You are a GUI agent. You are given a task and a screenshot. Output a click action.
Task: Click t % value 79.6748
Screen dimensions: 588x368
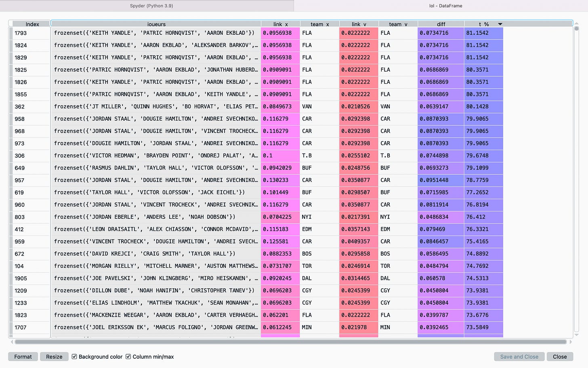tap(484, 156)
